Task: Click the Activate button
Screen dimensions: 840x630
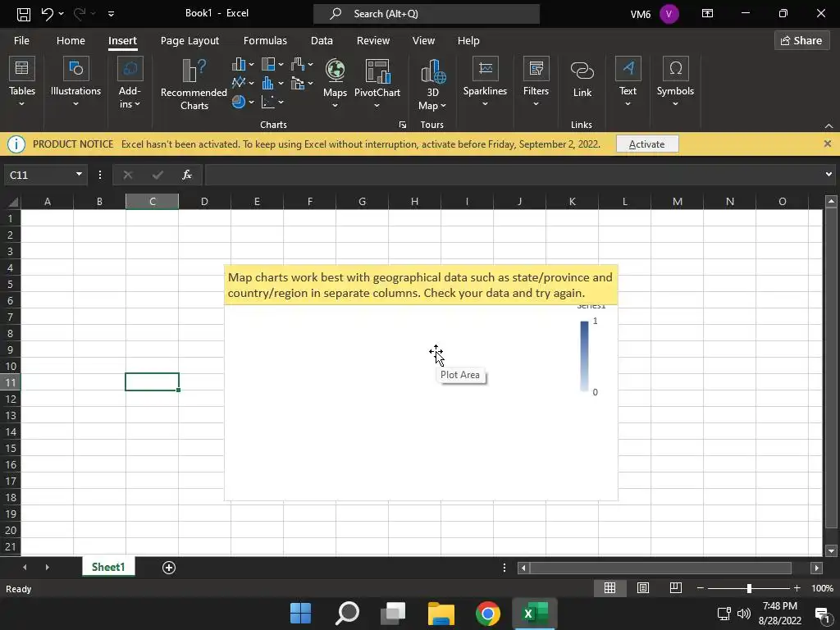Action: pyautogui.click(x=647, y=144)
